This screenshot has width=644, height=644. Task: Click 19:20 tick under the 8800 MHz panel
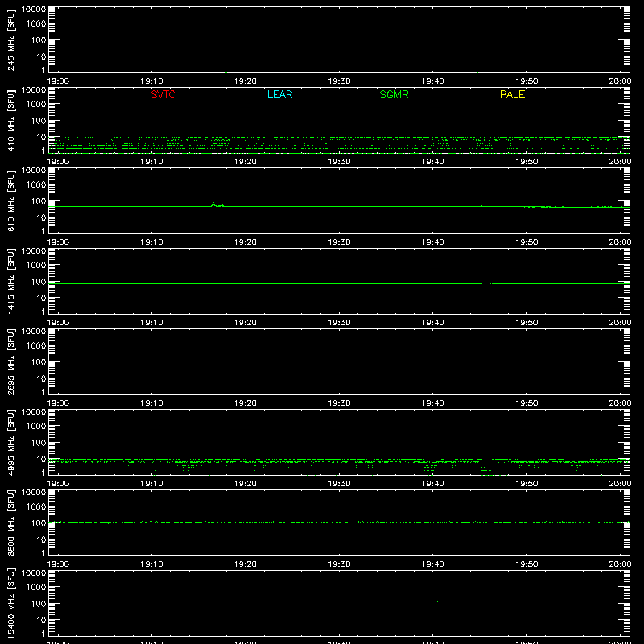pyautogui.click(x=246, y=564)
